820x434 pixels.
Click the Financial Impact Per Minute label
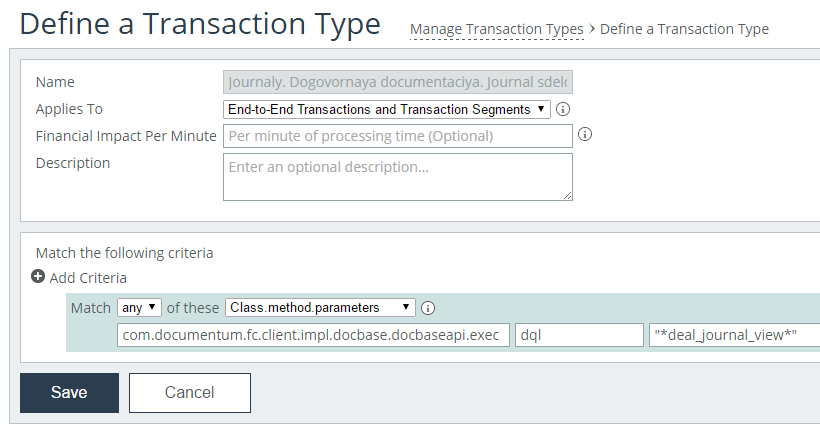coord(126,136)
